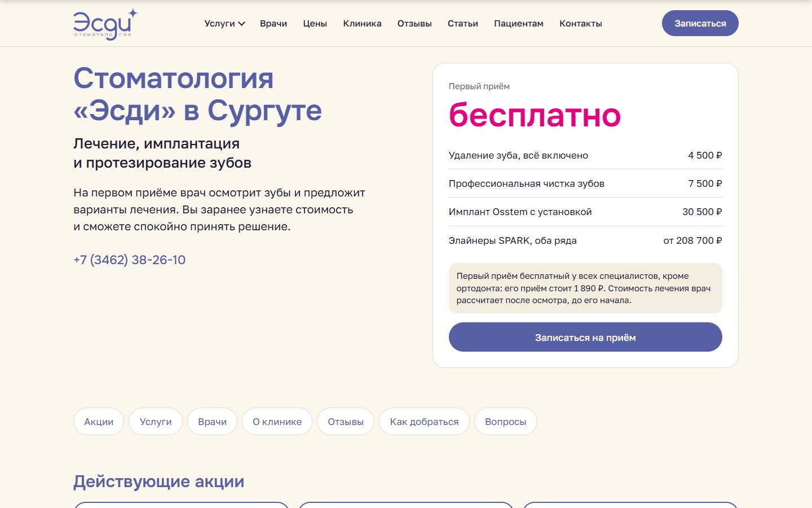Click the pink бесплатно headline

tap(535, 115)
